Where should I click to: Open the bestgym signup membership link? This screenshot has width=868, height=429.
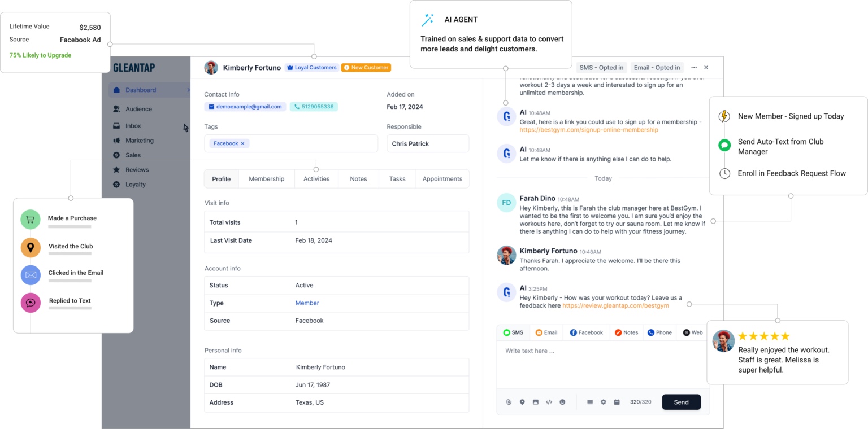pyautogui.click(x=589, y=130)
